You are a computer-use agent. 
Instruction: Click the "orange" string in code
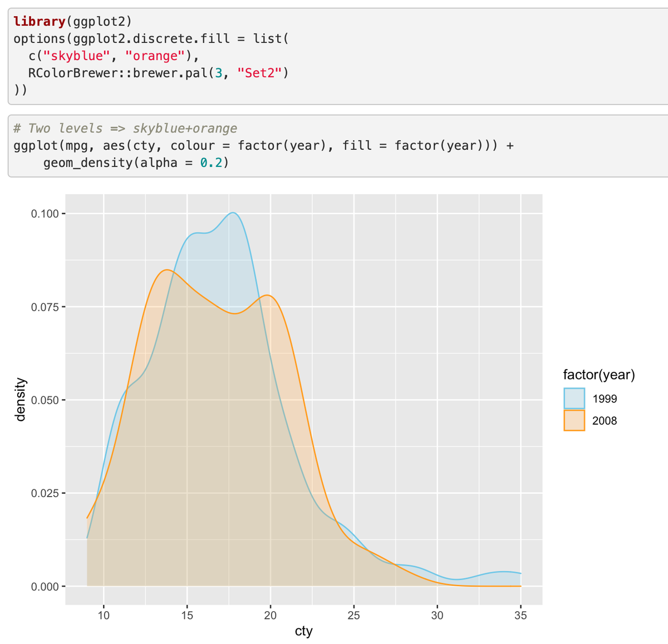[x=155, y=56]
